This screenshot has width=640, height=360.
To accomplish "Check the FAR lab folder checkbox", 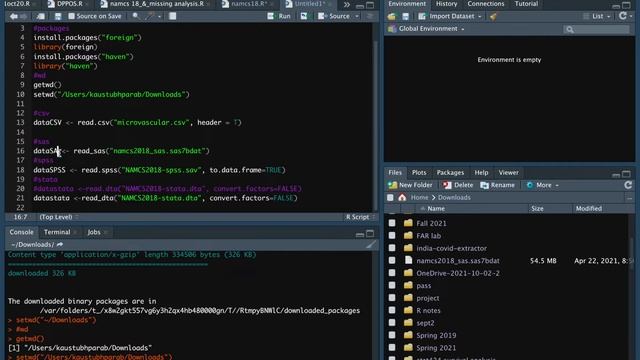I will point(392,236).
